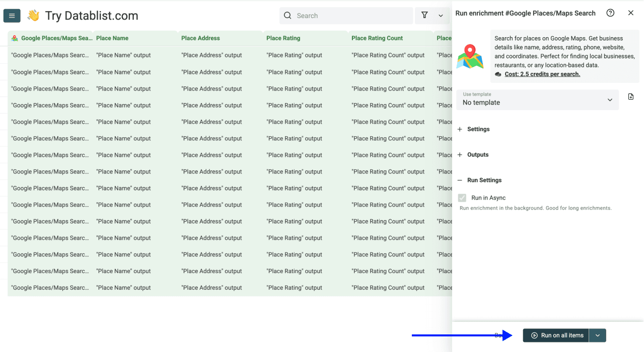The height and width of the screenshot is (352, 644).
Task: Click the create-template document icon
Action: (630, 97)
